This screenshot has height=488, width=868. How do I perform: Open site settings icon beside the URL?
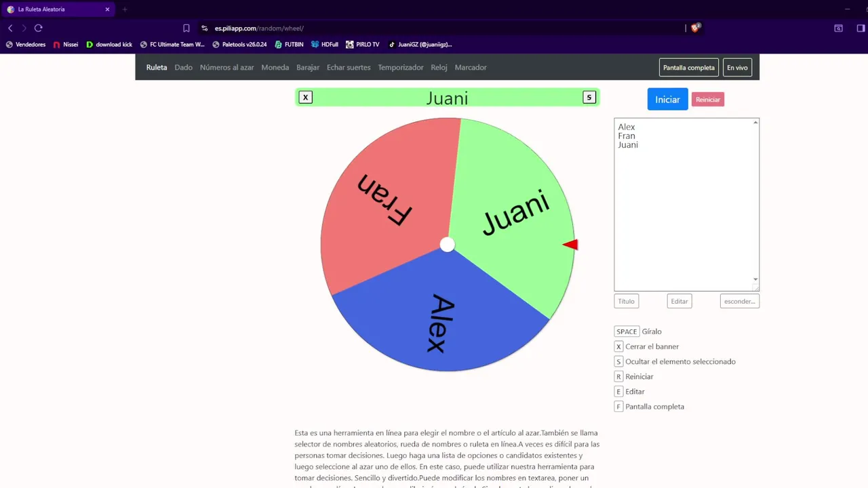205,28
